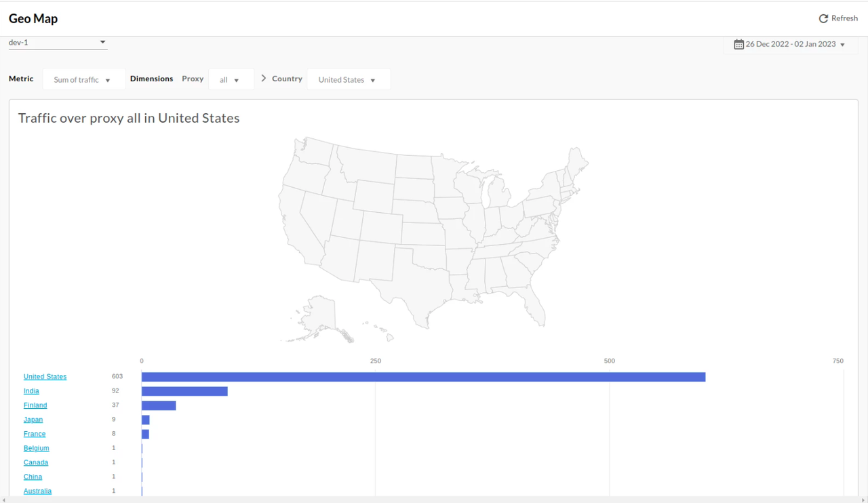
Task: Click the calendar icon beside date range
Action: click(738, 44)
